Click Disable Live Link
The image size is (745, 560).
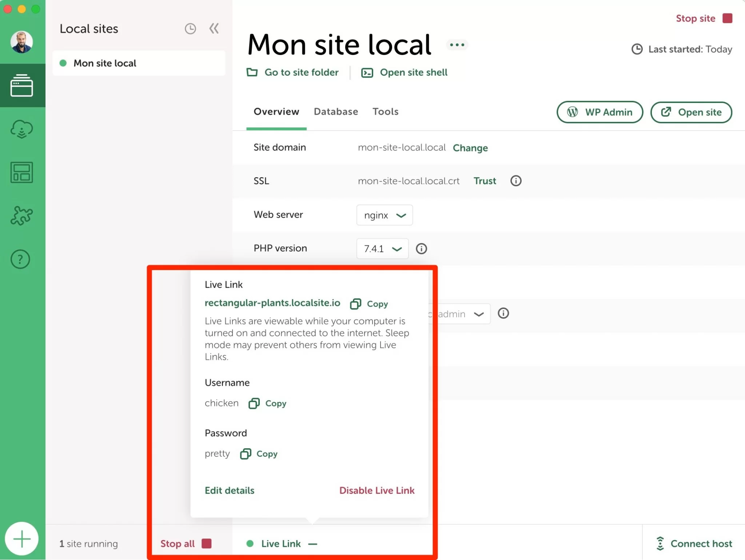pyautogui.click(x=377, y=491)
